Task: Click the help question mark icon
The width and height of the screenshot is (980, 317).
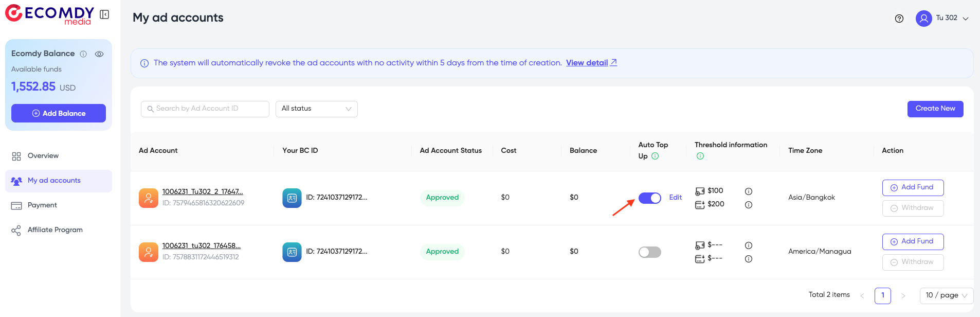Action: 899,19
